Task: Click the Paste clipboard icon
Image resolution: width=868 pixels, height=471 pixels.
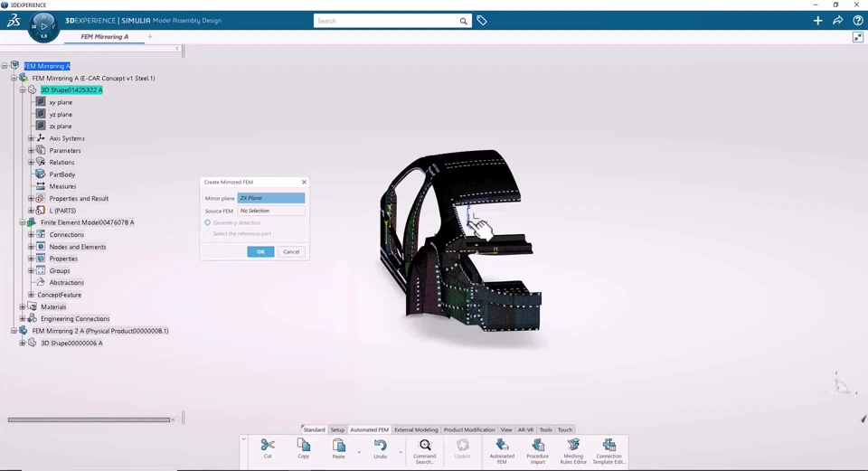Action: pos(339,445)
